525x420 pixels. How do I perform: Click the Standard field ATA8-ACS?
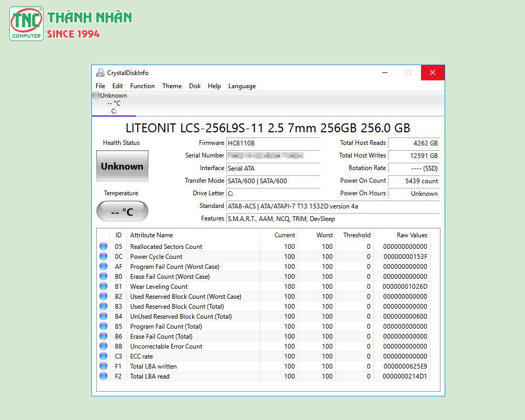point(333,206)
